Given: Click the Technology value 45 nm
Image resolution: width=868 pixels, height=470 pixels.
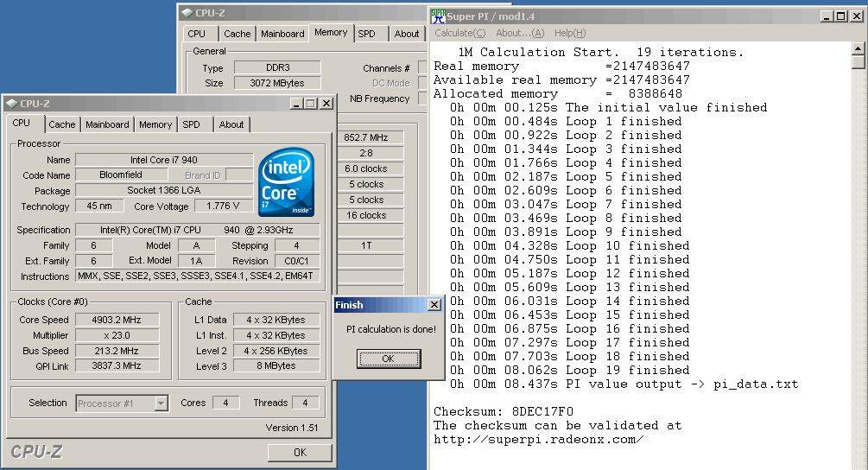Looking at the screenshot, I should coord(99,206).
